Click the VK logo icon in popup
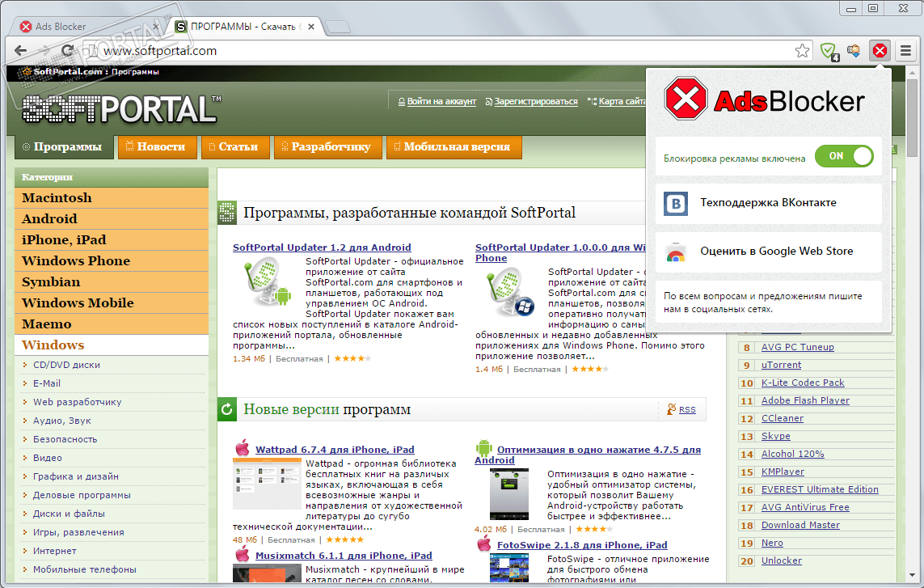924x588 pixels. click(x=675, y=204)
